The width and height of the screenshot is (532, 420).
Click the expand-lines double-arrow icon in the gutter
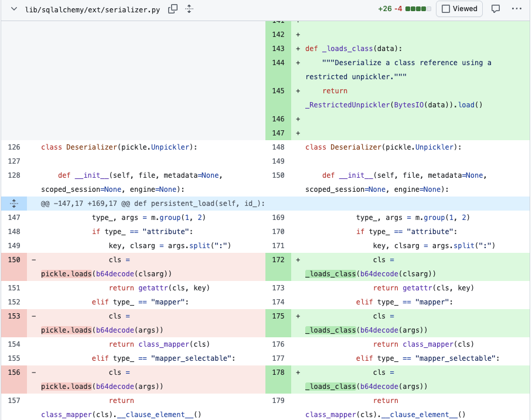13,202
